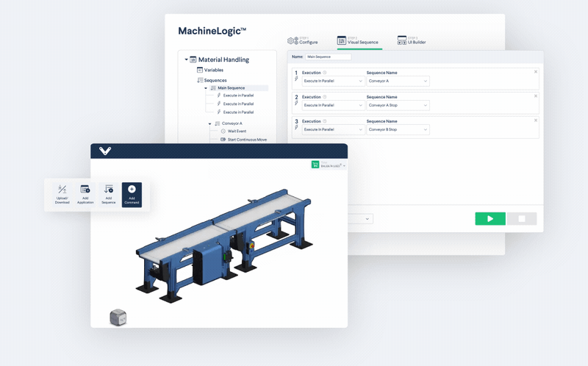Click the 3D view orientation cube
This screenshot has height=366, width=588.
click(118, 317)
